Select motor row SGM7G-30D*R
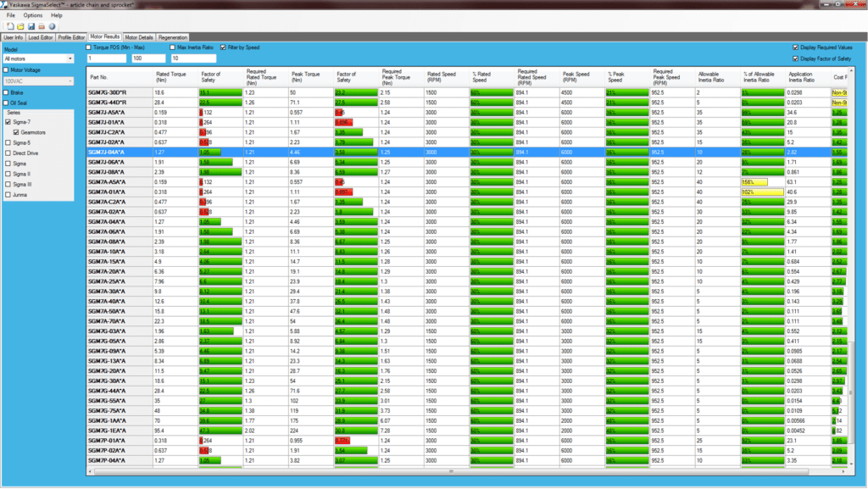Image resolution: width=868 pixels, height=489 pixels. pyautogui.click(x=468, y=93)
